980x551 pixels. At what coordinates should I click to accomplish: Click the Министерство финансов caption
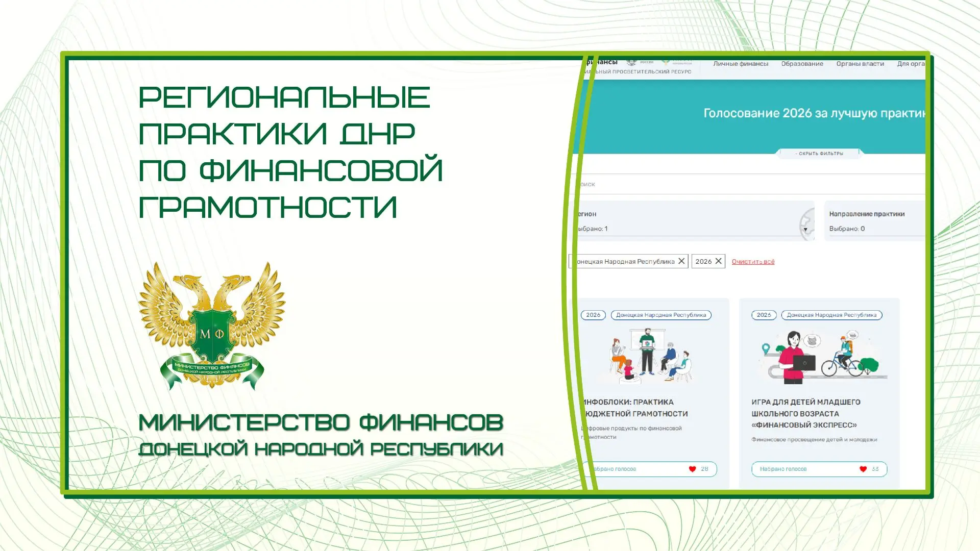(321, 422)
